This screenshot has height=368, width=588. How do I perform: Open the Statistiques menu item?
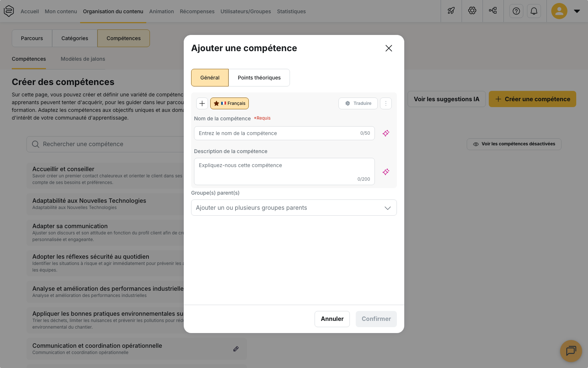click(x=291, y=11)
